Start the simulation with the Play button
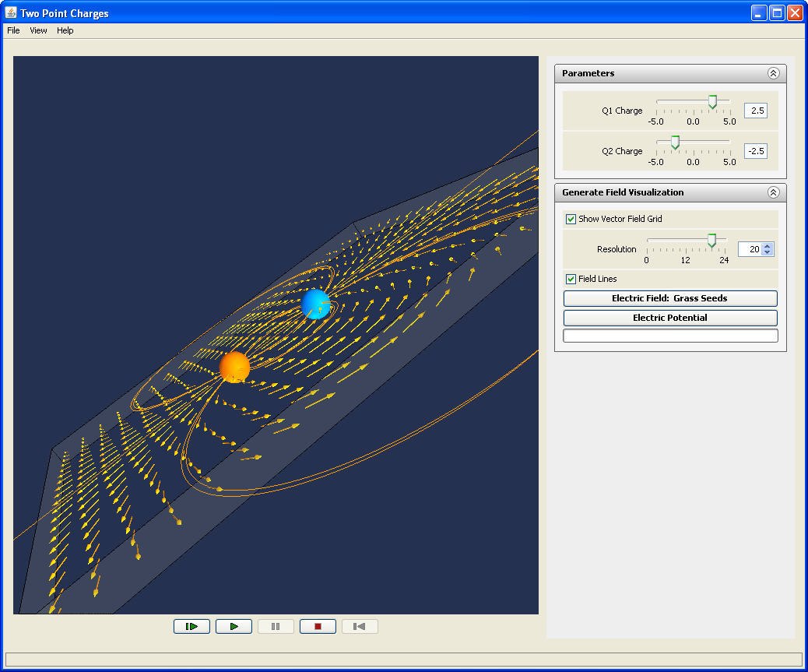Image resolution: width=808 pixels, height=672 pixels. [234, 626]
